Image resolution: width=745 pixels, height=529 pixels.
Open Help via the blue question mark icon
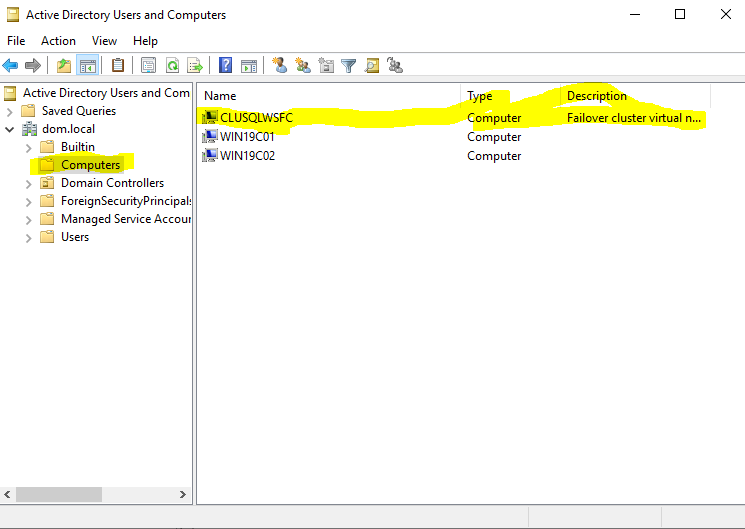(x=225, y=66)
